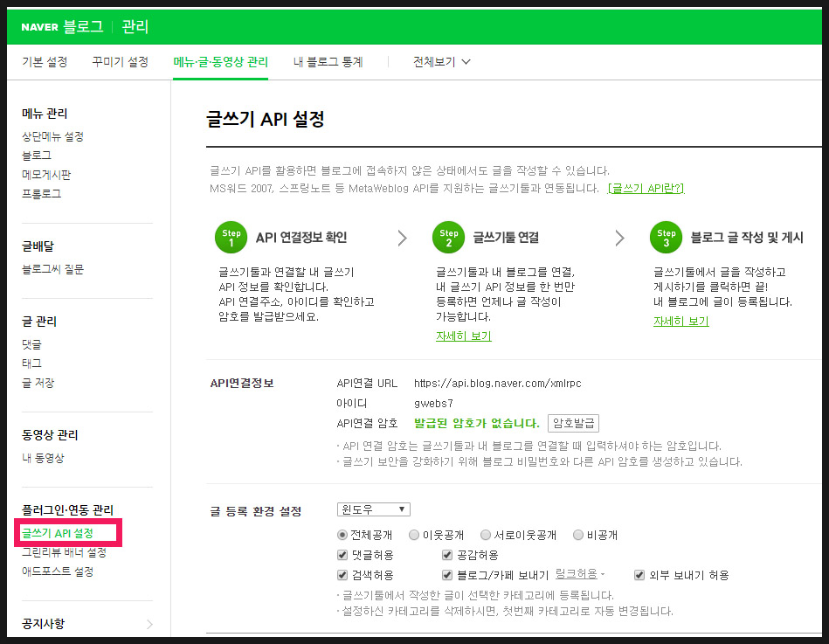
Task: Click the API URL https://api.blog.naver.com/xmlrpc text
Action: click(x=498, y=383)
